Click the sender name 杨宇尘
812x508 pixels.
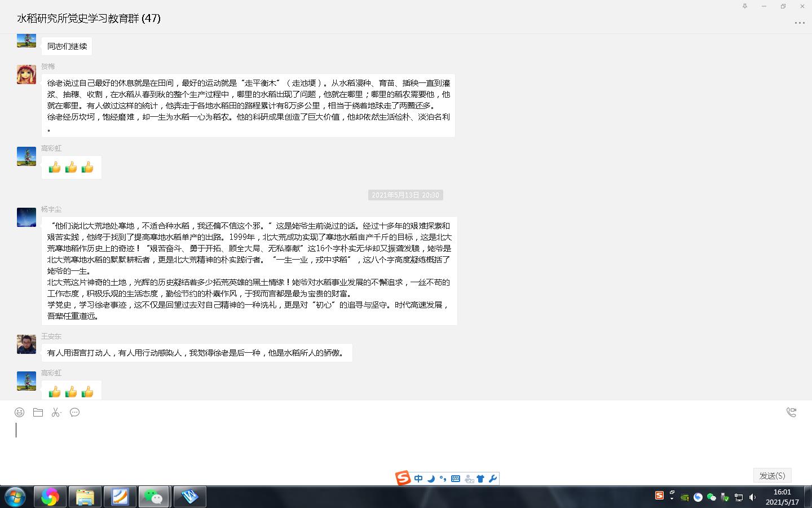(x=51, y=209)
